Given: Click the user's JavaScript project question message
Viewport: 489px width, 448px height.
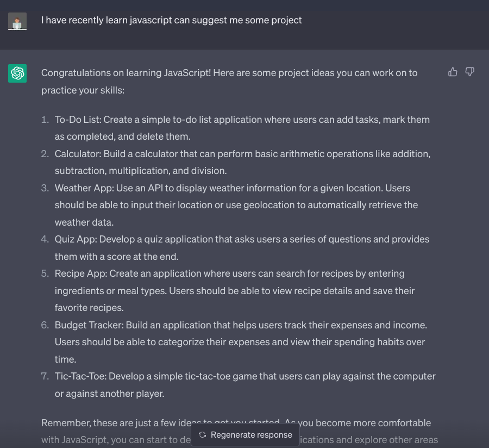Looking at the screenshot, I should (x=171, y=20).
